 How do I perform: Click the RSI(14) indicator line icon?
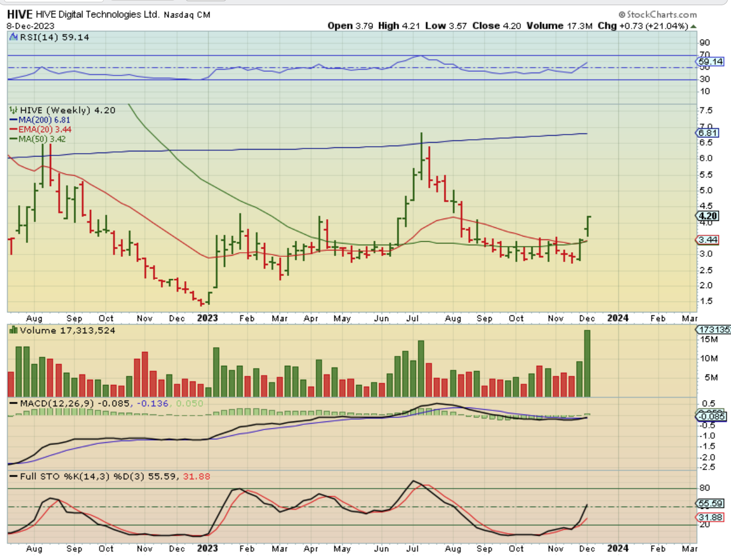(x=13, y=37)
